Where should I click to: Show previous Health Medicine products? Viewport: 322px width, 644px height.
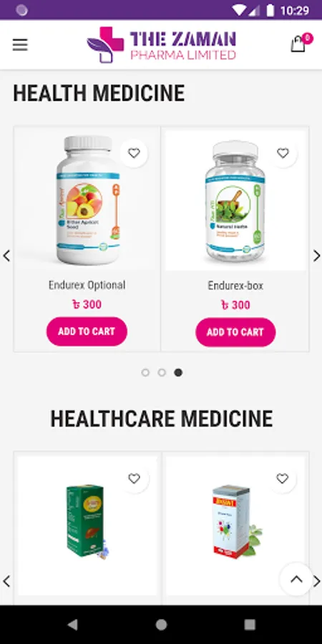pyautogui.click(x=6, y=255)
